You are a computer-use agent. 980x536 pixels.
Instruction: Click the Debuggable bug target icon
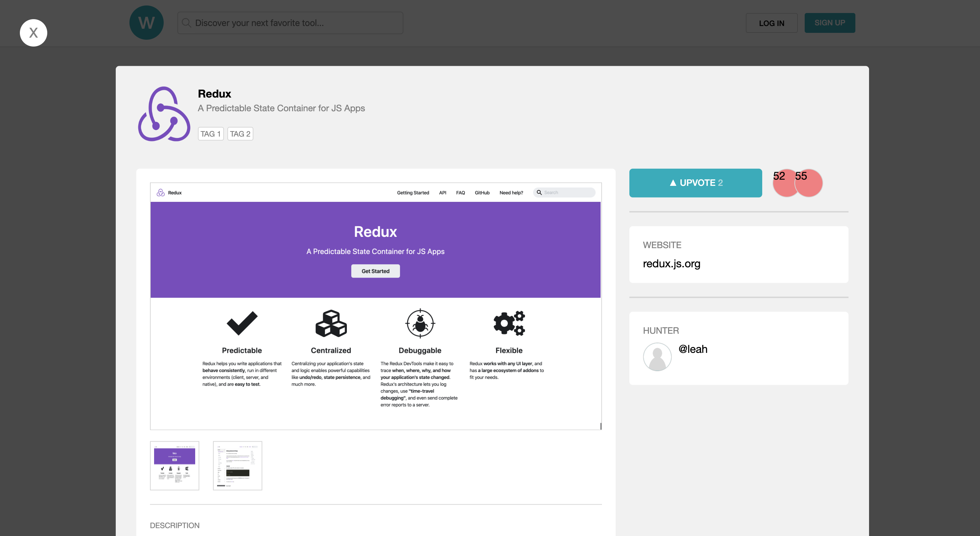tap(420, 323)
